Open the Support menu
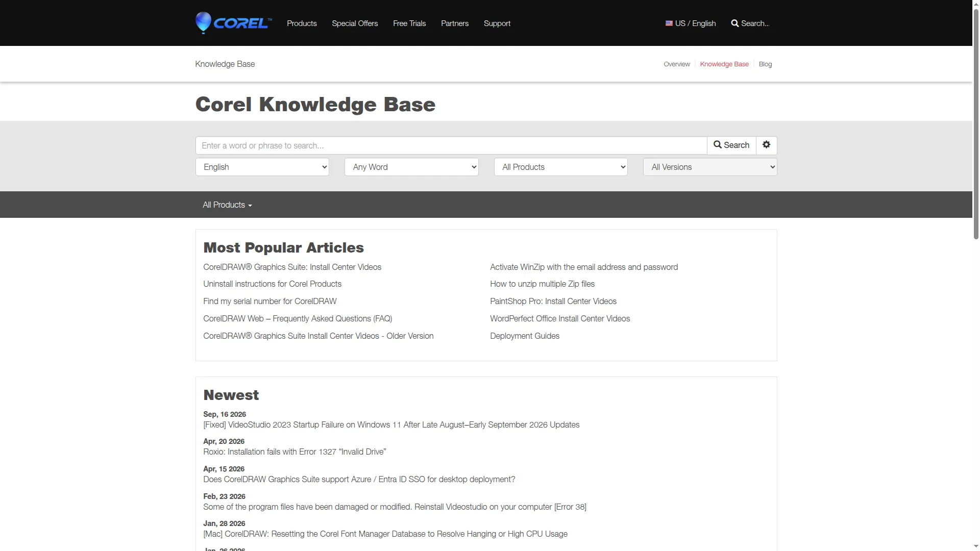The height and width of the screenshot is (551, 980). 497,23
